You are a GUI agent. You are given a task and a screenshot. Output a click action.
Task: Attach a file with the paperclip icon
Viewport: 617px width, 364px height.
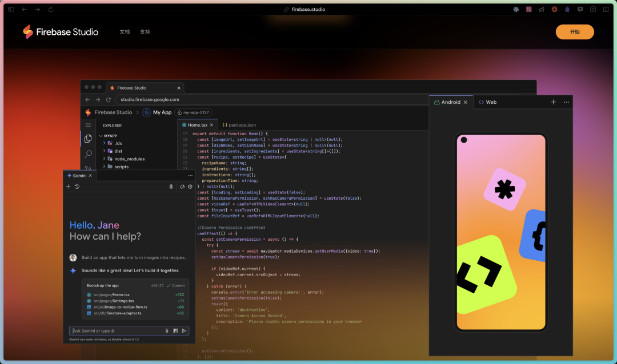167,330
